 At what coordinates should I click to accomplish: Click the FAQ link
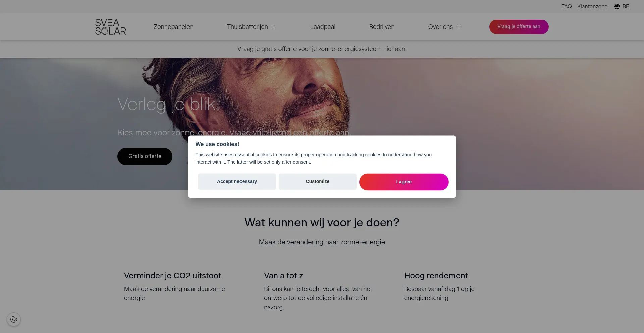567,7
